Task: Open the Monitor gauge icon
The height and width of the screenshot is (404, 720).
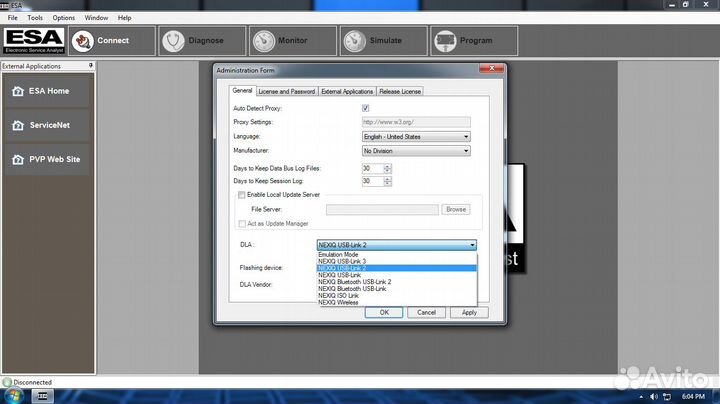Action: tap(264, 41)
